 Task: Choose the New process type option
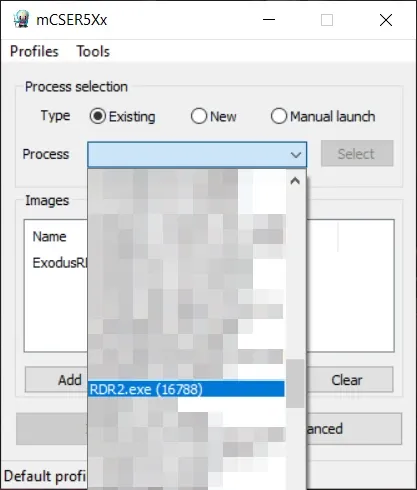click(199, 117)
